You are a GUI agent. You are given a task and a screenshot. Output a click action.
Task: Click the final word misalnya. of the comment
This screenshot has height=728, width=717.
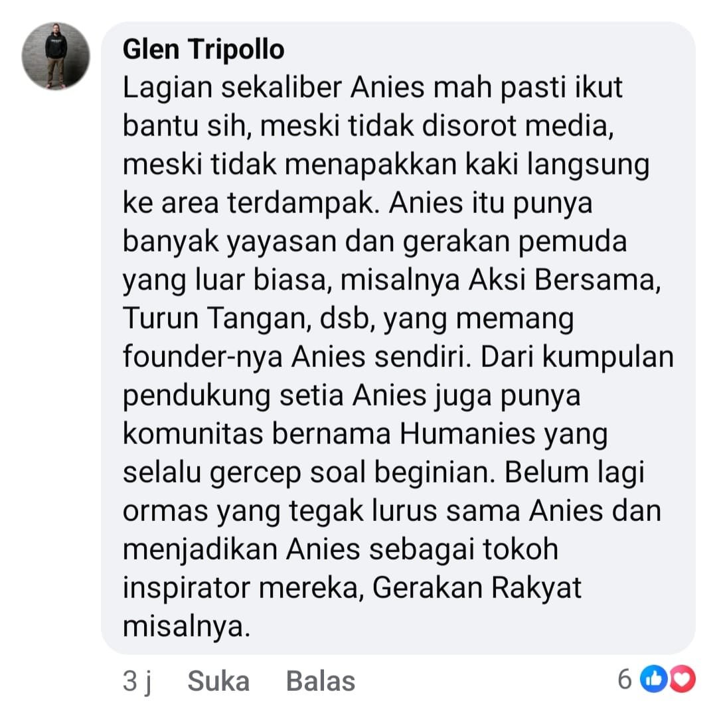(x=186, y=626)
